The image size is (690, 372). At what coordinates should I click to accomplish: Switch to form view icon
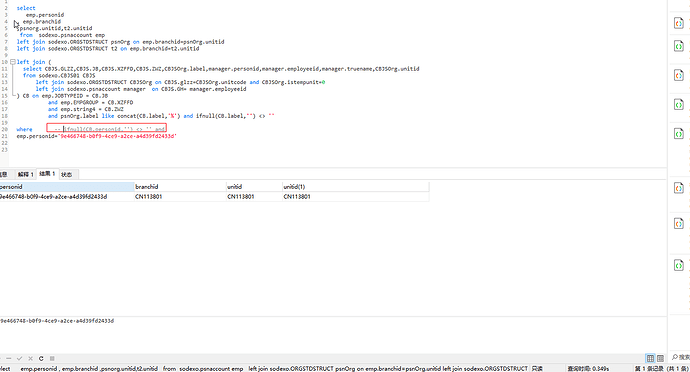(660, 358)
